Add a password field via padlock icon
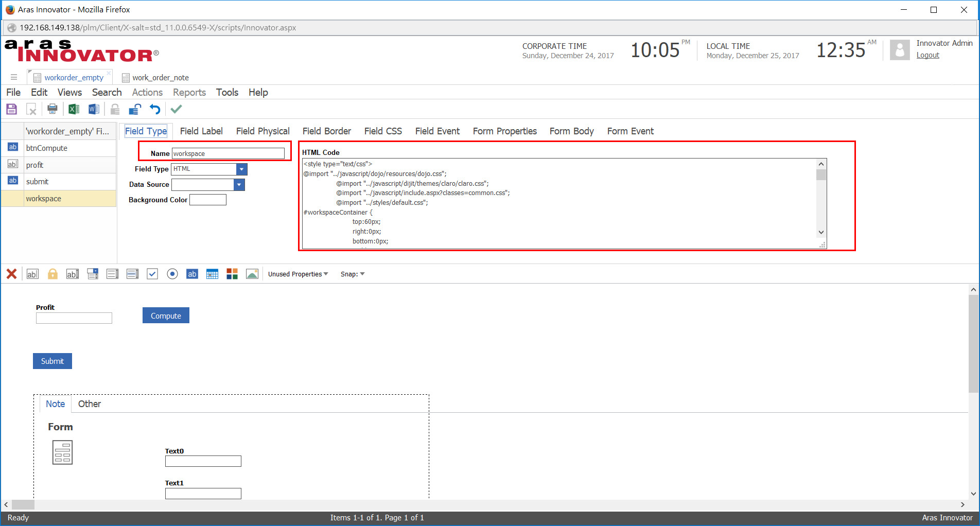 [52, 274]
